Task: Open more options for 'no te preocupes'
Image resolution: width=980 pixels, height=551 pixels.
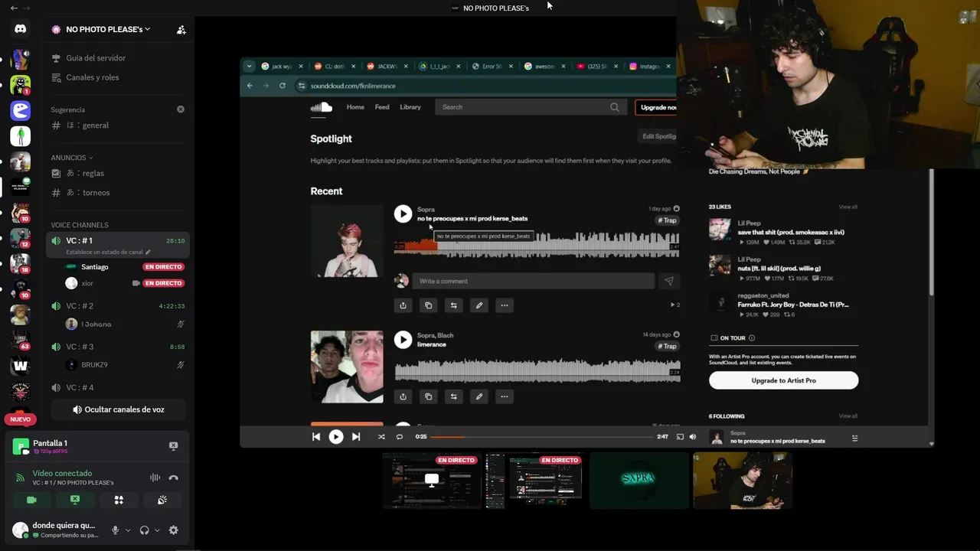Action: [504, 305]
